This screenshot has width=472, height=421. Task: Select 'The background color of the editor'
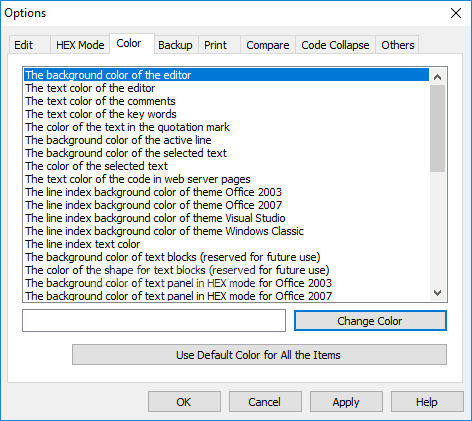tap(226, 75)
